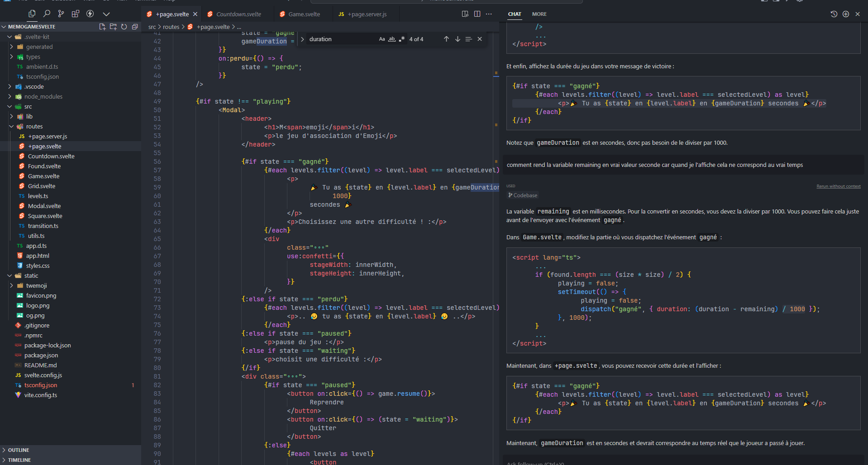Open Modal.svelte file
The width and height of the screenshot is (868, 465).
click(x=71, y=206)
